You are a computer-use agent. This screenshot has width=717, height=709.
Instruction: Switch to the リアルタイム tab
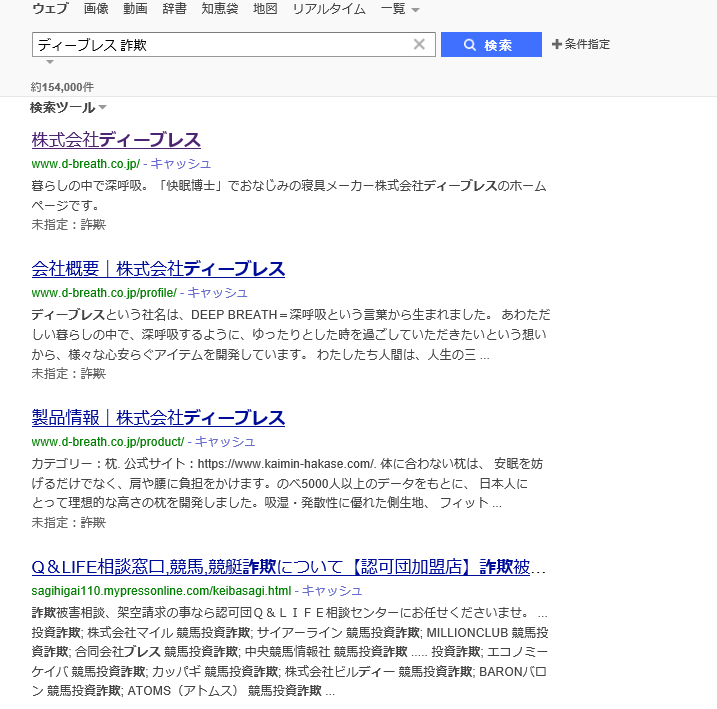[329, 9]
